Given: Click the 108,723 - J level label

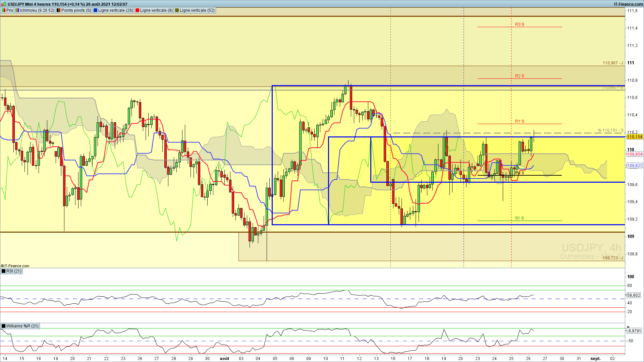Looking at the screenshot, I should pyautogui.click(x=613, y=258).
